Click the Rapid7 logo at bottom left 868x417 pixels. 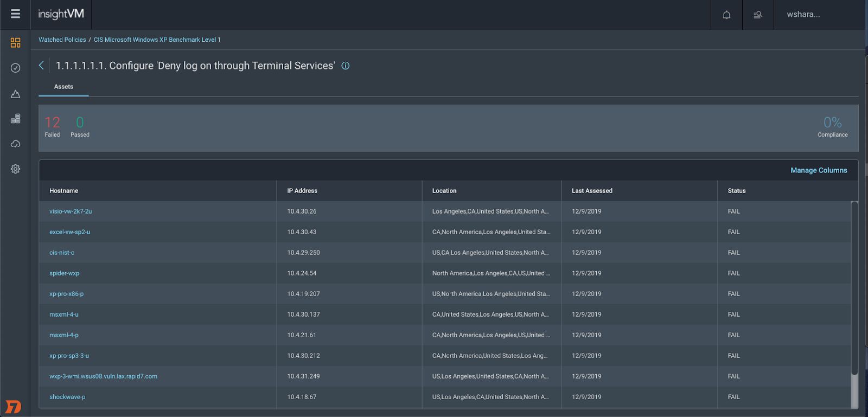(13, 407)
